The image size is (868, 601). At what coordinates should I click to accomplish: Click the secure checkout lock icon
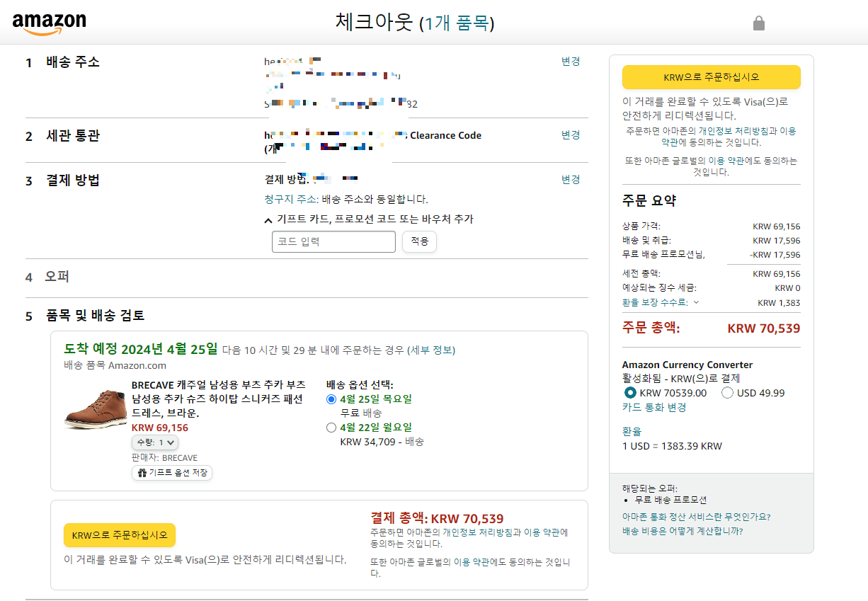coord(759,23)
